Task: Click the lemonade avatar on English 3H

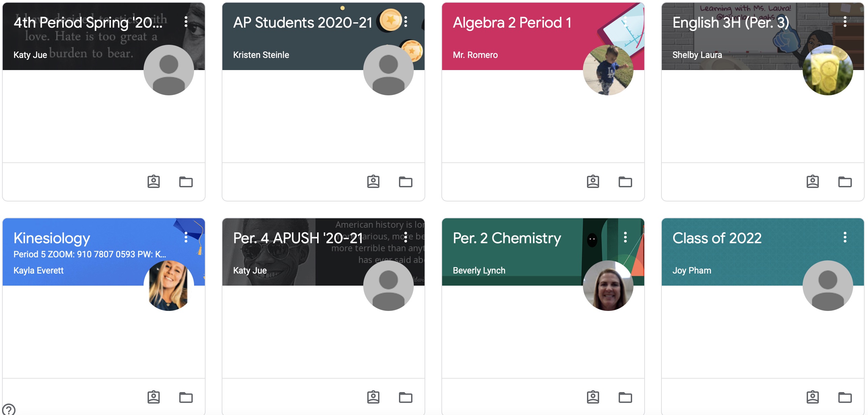Action: (x=828, y=70)
